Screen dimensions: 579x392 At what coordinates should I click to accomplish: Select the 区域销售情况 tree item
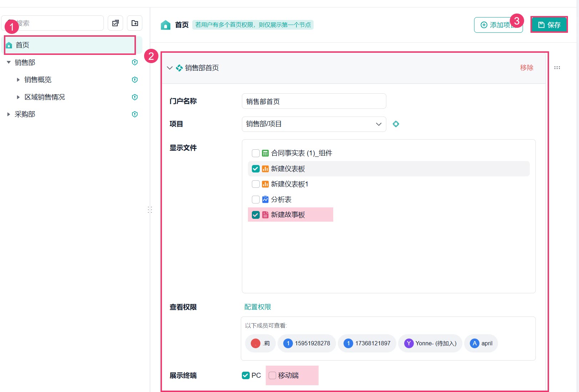click(45, 97)
